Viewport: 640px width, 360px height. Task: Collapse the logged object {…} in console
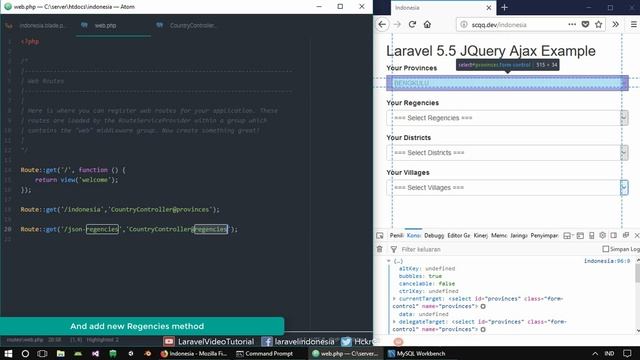(x=389, y=261)
